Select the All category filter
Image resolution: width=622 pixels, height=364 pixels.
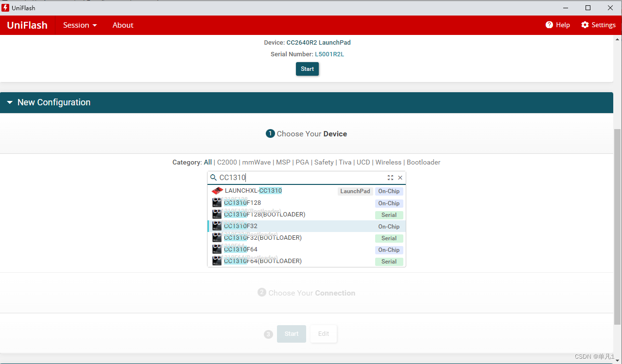(x=207, y=162)
